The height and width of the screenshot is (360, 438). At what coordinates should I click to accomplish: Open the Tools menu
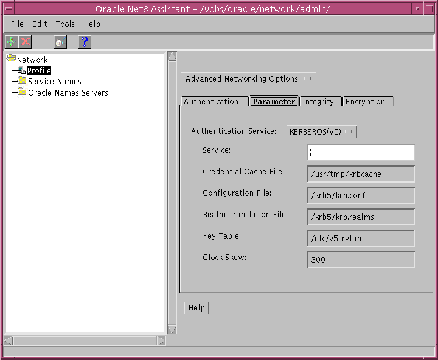(65, 24)
